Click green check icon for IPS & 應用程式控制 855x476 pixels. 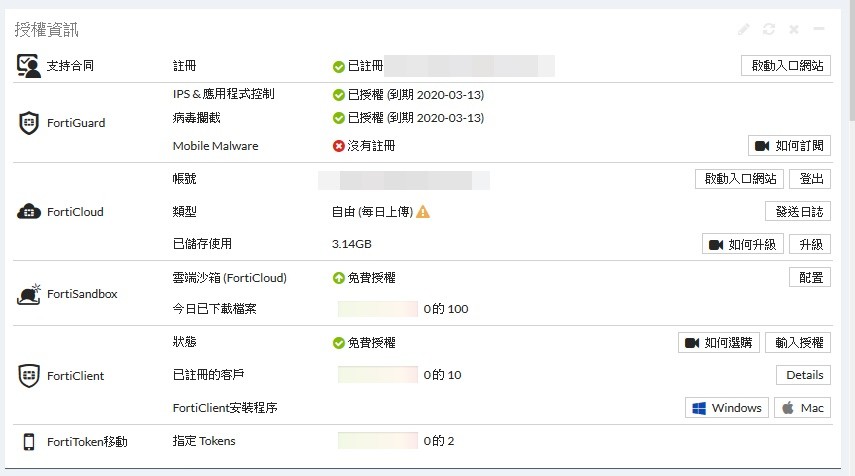[x=339, y=95]
